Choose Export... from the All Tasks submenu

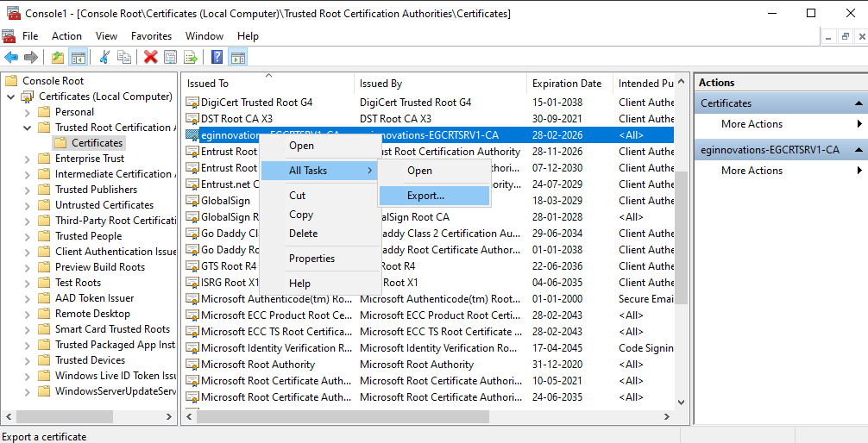(x=434, y=196)
